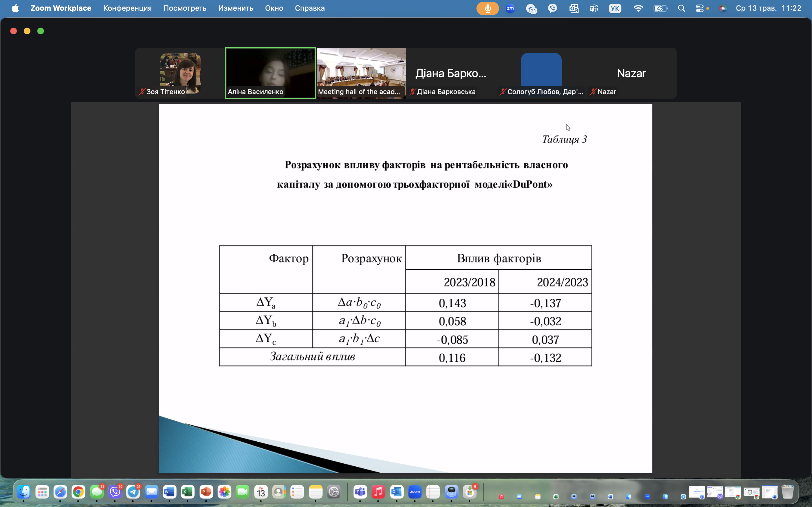Open Microsoft Word in the Dock
812x507 pixels.
pyautogui.click(x=169, y=492)
